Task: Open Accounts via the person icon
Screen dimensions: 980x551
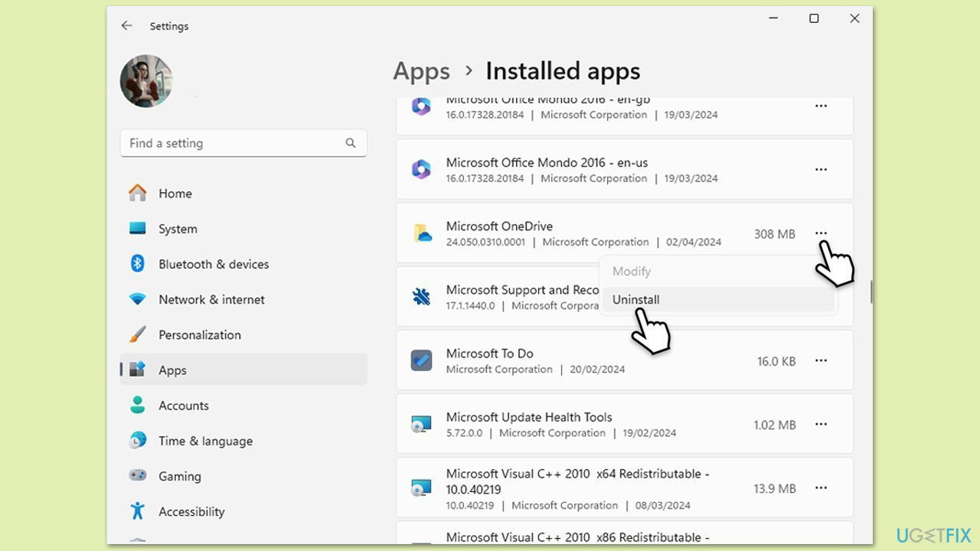Action: point(136,406)
